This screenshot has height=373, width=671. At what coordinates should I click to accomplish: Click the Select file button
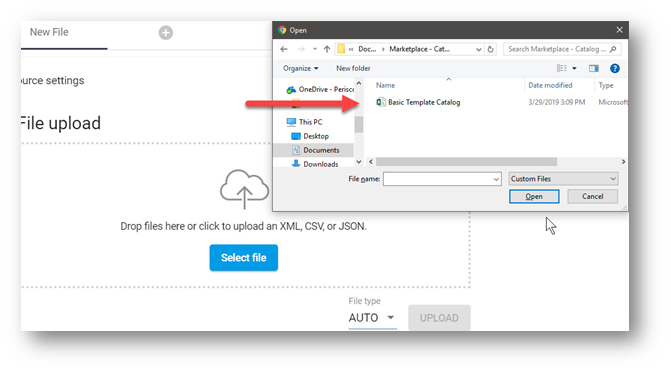[243, 258]
